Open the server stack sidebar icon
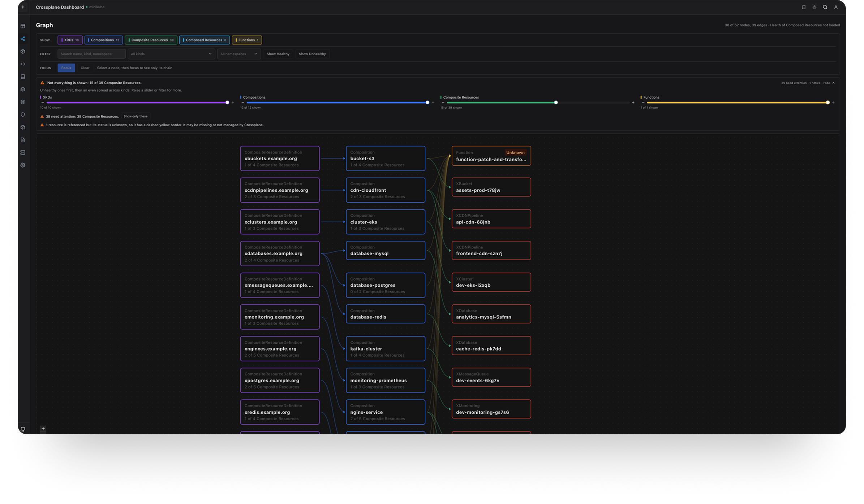 coord(23,152)
